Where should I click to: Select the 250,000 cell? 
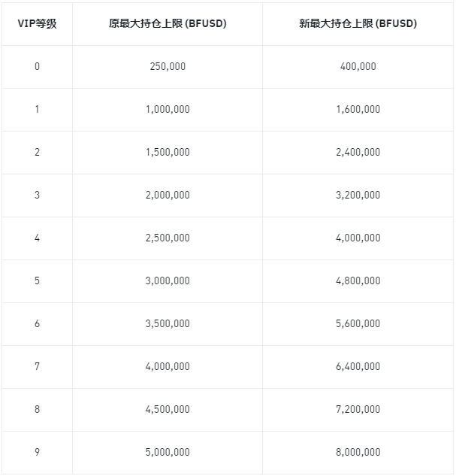tap(168, 66)
